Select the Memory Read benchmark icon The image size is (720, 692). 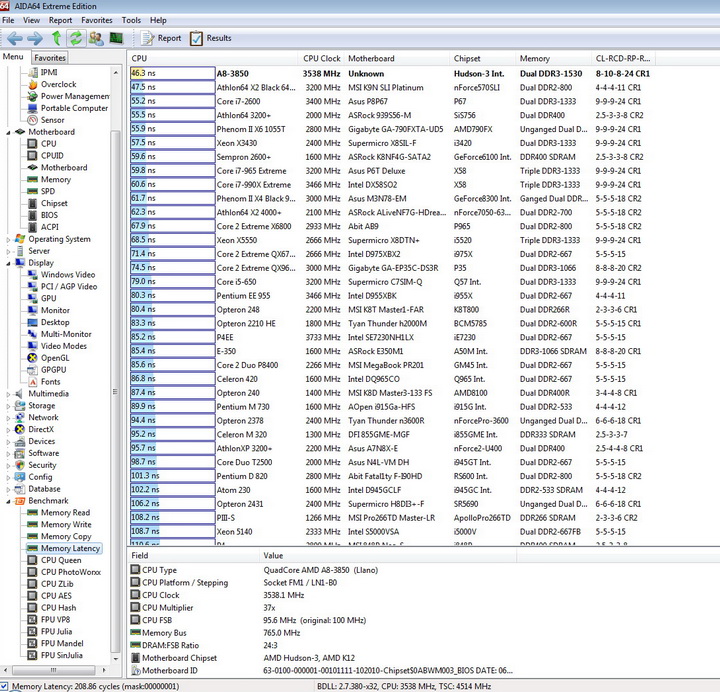33,513
